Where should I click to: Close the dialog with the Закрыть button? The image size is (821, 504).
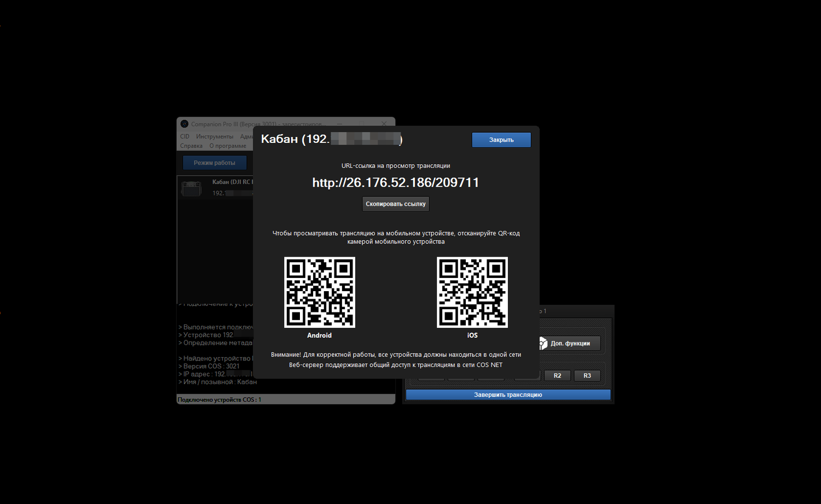pyautogui.click(x=501, y=140)
